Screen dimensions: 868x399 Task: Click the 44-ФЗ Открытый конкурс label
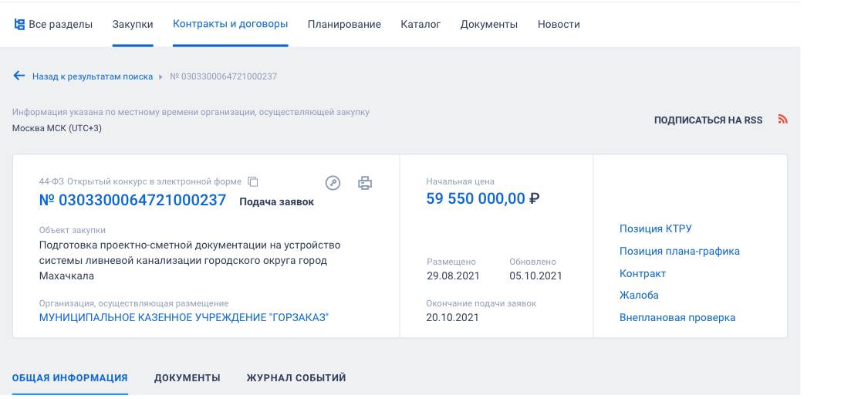click(x=140, y=181)
